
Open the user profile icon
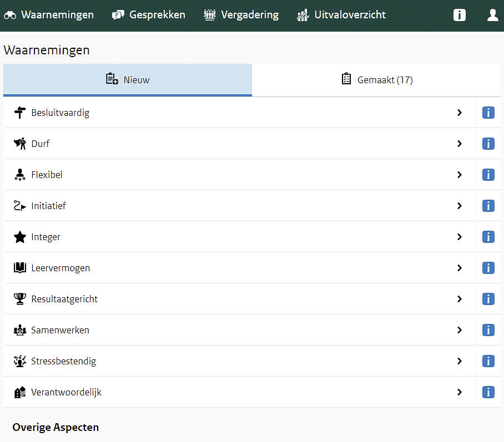click(x=492, y=15)
